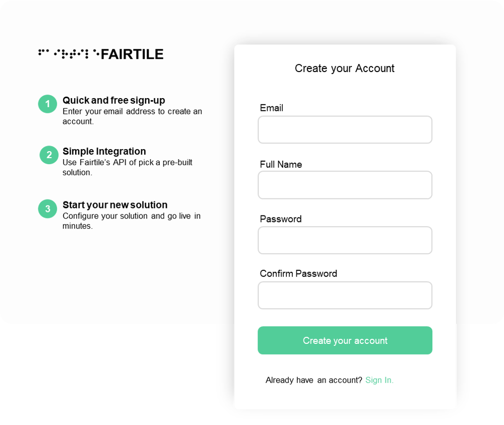Click the green step 1 circle

(x=47, y=104)
